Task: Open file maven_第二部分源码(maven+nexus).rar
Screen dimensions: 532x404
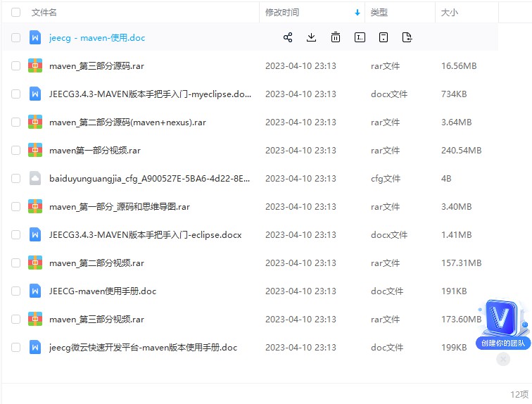Action: (x=127, y=122)
